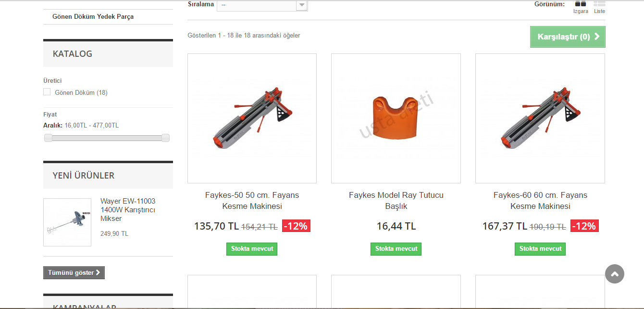The image size is (644, 309).
Task: Click Stokta mevcut badge under Ray Tutucu
Action: pyautogui.click(x=396, y=249)
